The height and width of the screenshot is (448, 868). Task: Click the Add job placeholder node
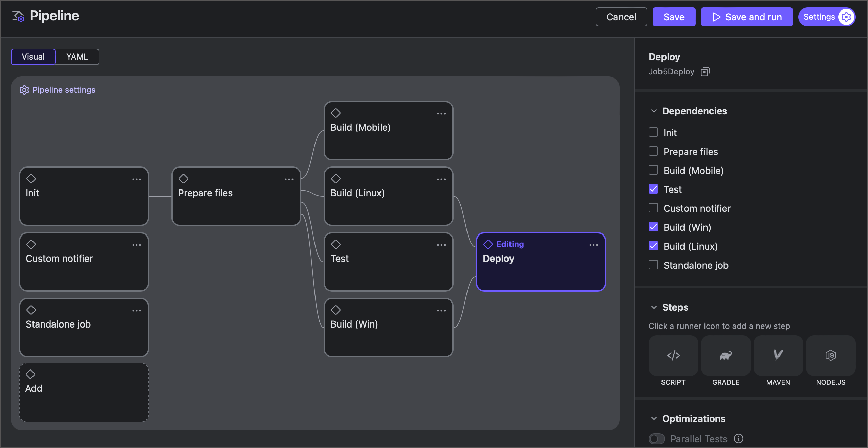[x=84, y=392]
